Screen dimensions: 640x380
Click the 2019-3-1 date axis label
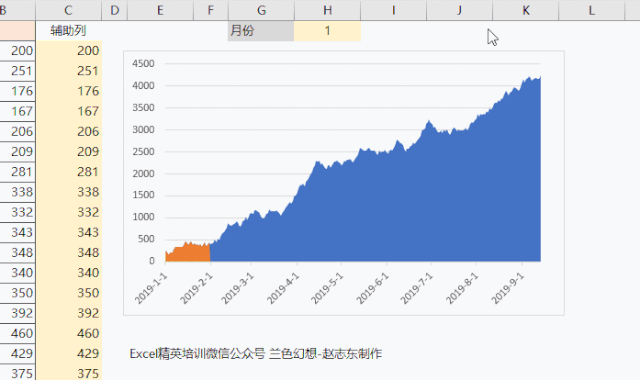tap(238, 289)
